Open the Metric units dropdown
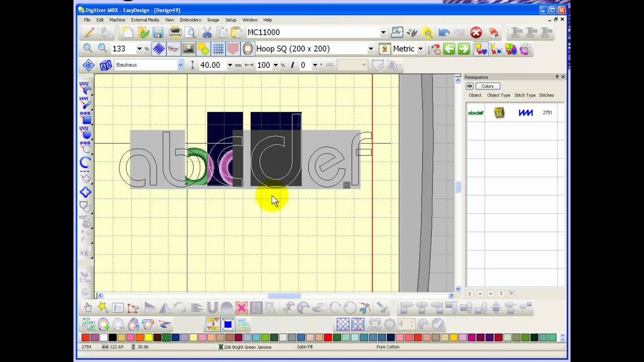This screenshot has width=644, height=362. [x=420, y=49]
